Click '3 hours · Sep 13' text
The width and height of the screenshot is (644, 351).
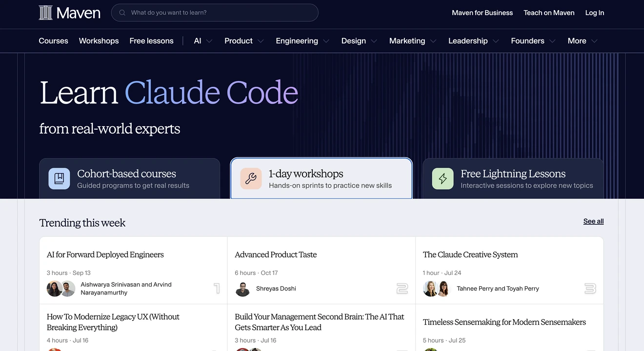point(69,273)
